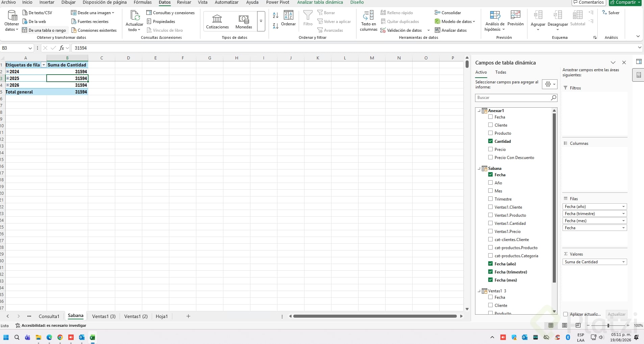Switch to Page Layout view in status bar
644x344 pixels.
pos(565,325)
